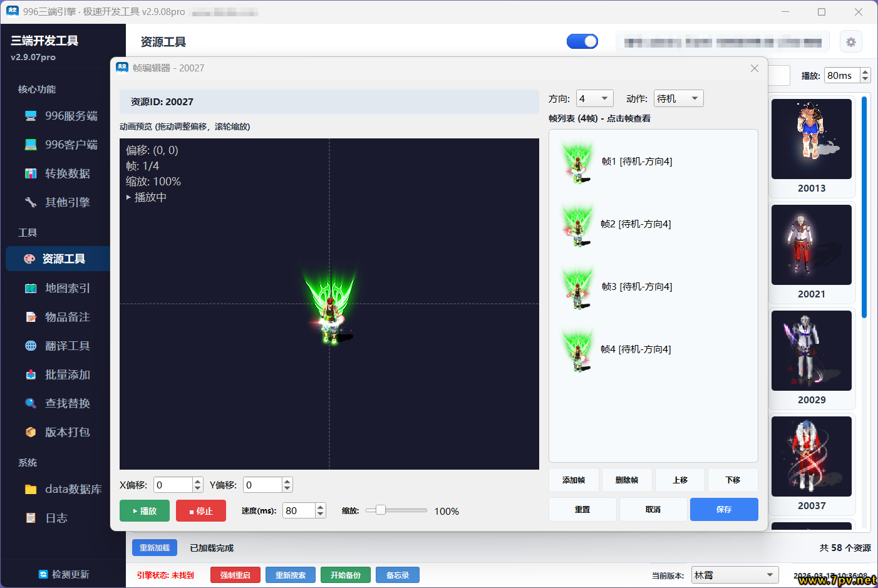Go to 日志 in the sidebar
The width and height of the screenshot is (878, 588).
(x=56, y=518)
